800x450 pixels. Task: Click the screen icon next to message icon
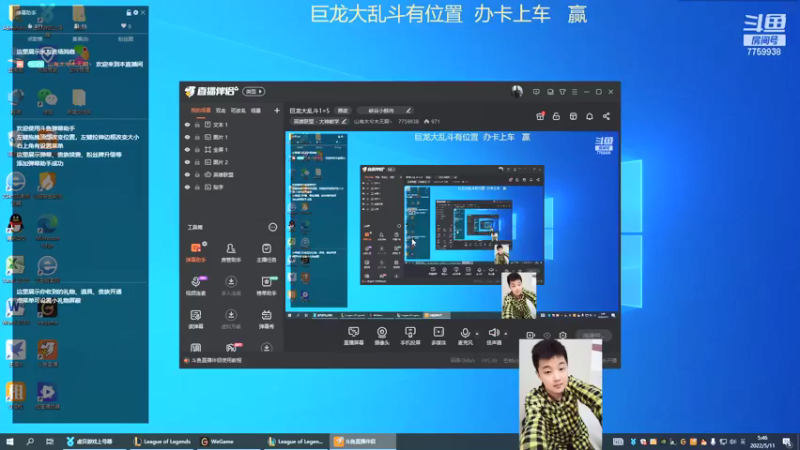pyautogui.click(x=550, y=92)
